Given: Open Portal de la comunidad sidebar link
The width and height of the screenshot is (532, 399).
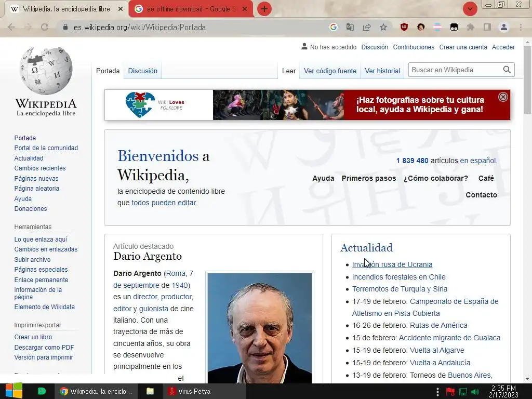Looking at the screenshot, I should point(46,148).
